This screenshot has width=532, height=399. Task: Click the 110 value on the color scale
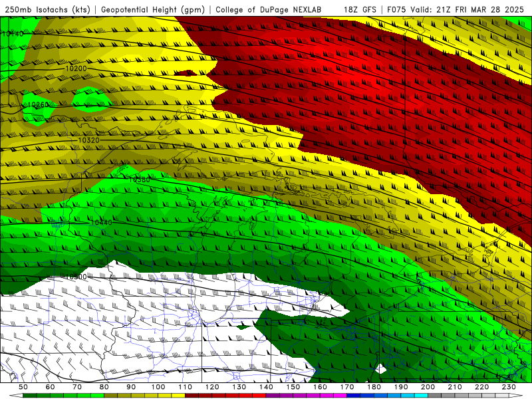pyautogui.click(x=186, y=387)
